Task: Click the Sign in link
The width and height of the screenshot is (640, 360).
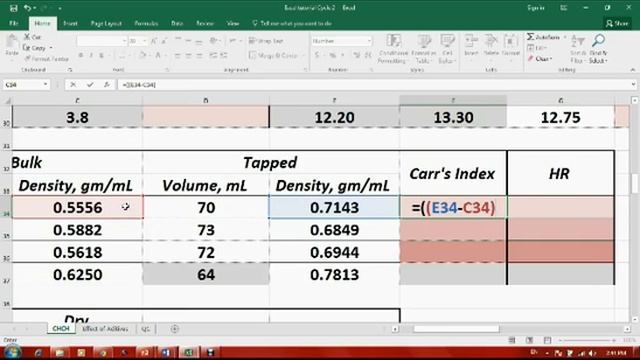Action: tap(536, 8)
